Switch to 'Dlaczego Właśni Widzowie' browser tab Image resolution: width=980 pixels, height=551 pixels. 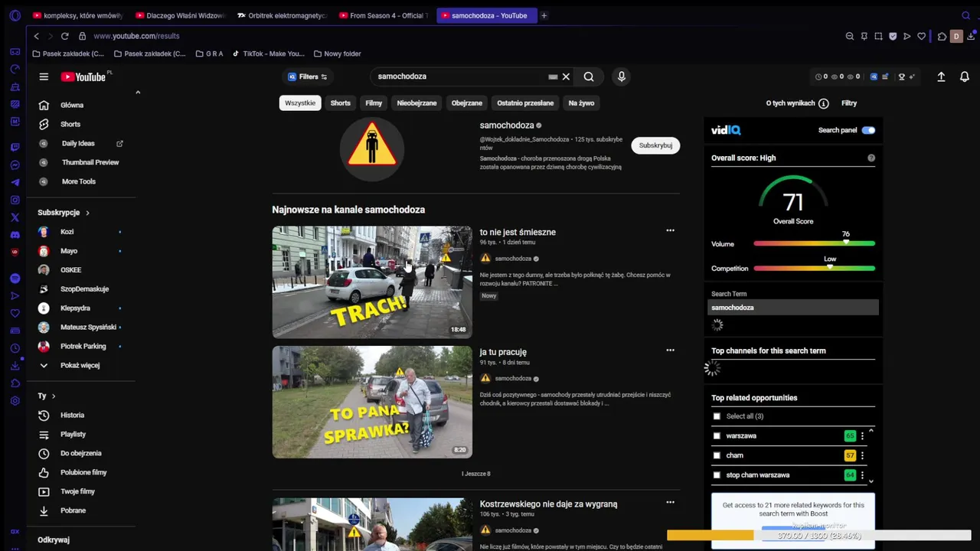pos(180,15)
